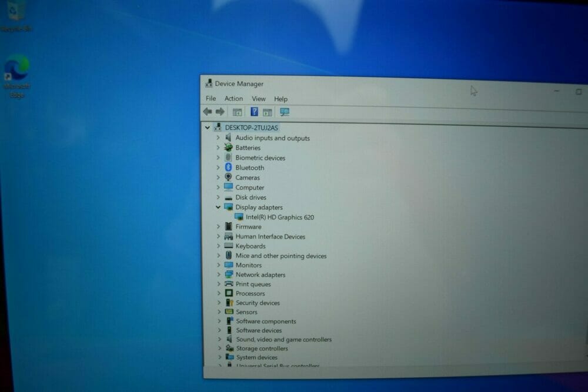Click the Recycle Bin desktop icon
The image size is (588, 392).
[16, 17]
